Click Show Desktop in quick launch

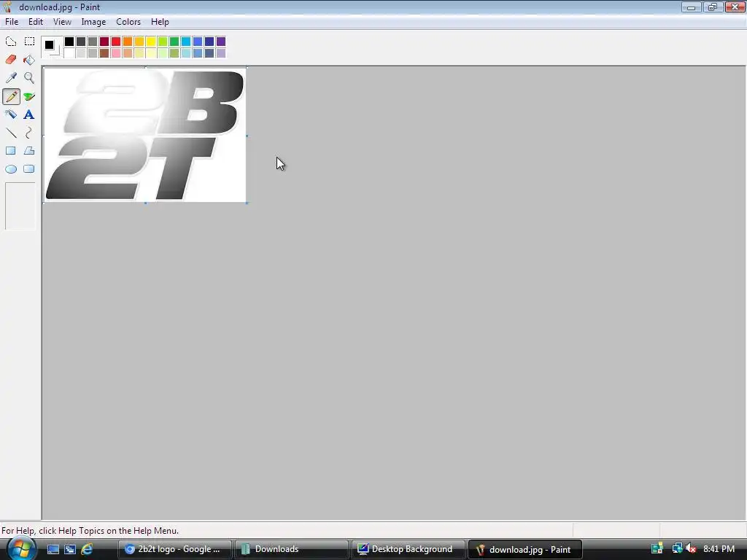click(x=53, y=549)
